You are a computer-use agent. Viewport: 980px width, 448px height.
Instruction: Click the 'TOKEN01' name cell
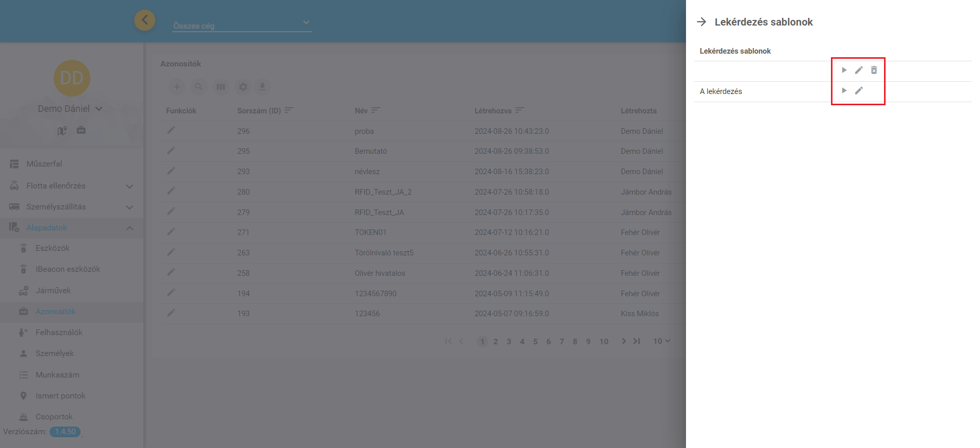[371, 232]
